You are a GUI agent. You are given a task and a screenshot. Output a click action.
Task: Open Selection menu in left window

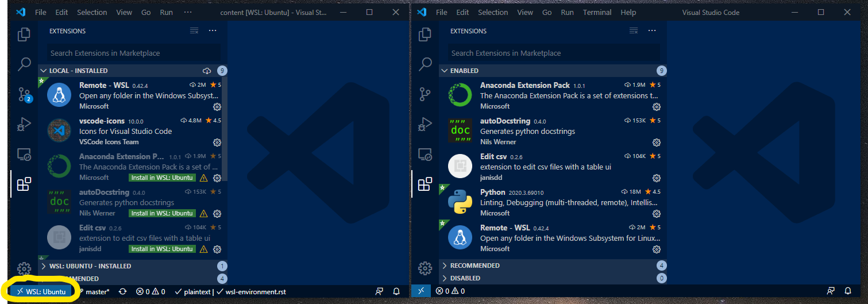point(92,12)
